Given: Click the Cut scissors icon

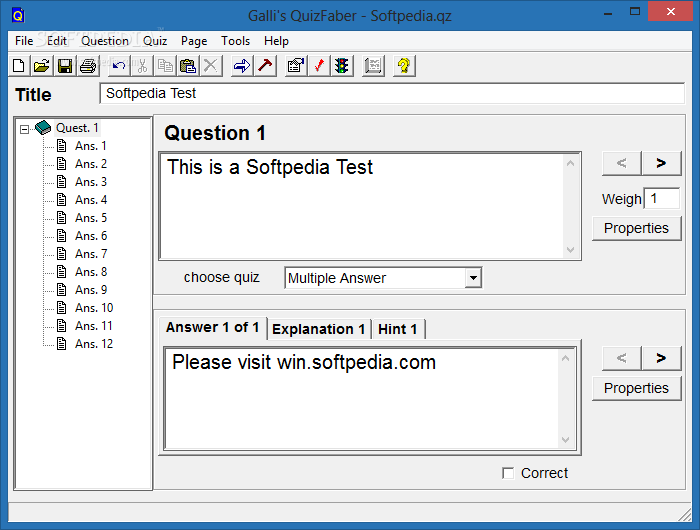Looking at the screenshot, I should [142, 66].
